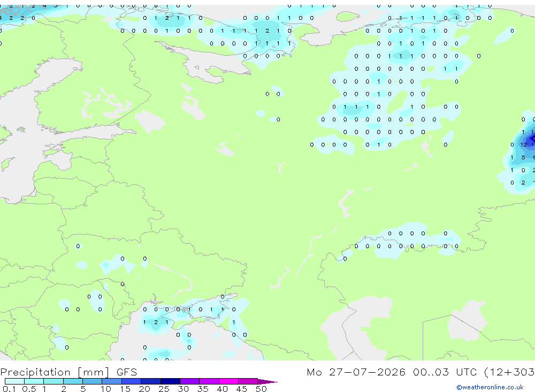Click the '00..03' time range text
The width and height of the screenshot is (535, 392).
431,372
